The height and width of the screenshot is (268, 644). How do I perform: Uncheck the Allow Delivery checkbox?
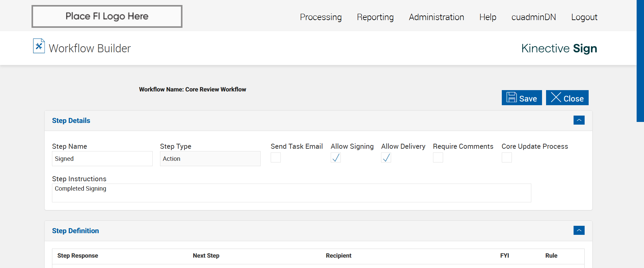(386, 157)
